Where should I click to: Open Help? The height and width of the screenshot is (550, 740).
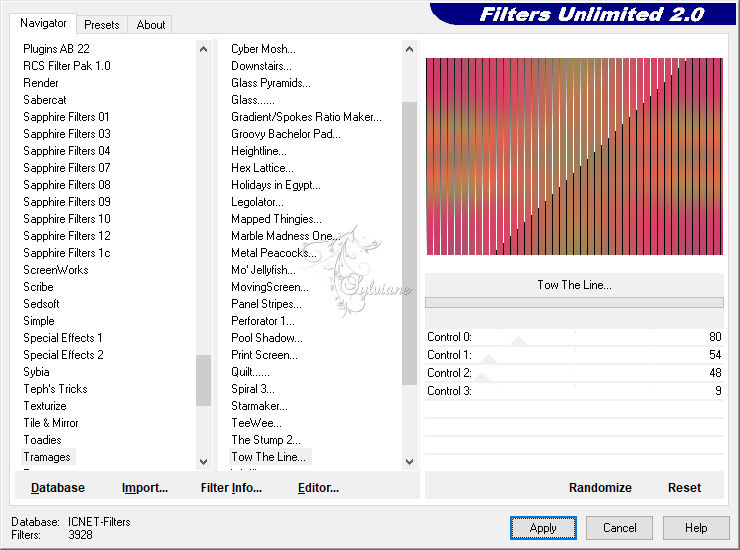coord(696,528)
